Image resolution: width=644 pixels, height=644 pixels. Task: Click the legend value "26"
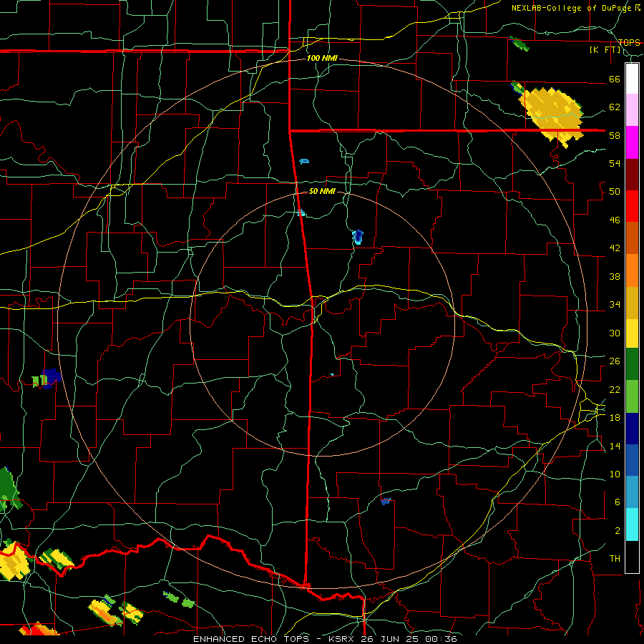point(615,361)
